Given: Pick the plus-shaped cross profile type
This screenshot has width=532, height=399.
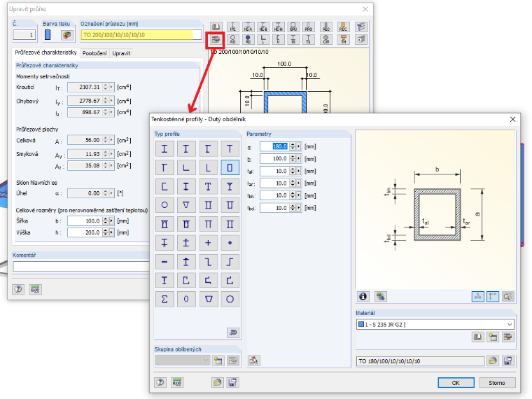Looking at the screenshot, I should (208, 243).
